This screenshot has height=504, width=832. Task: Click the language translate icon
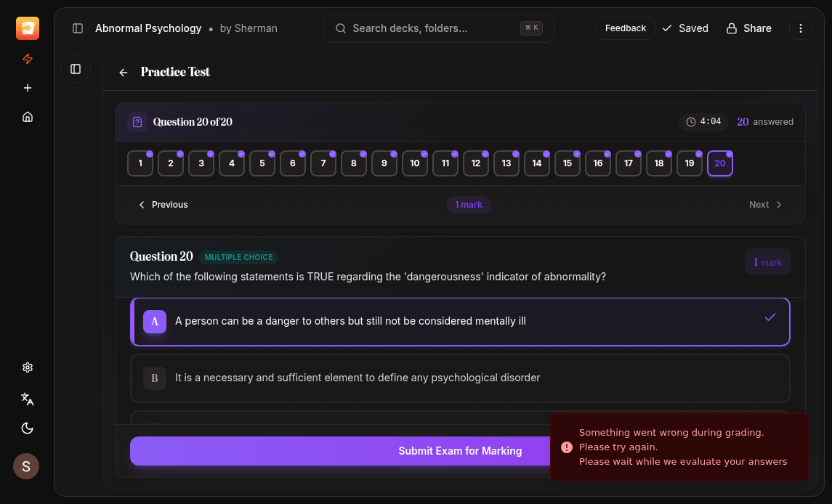point(28,399)
